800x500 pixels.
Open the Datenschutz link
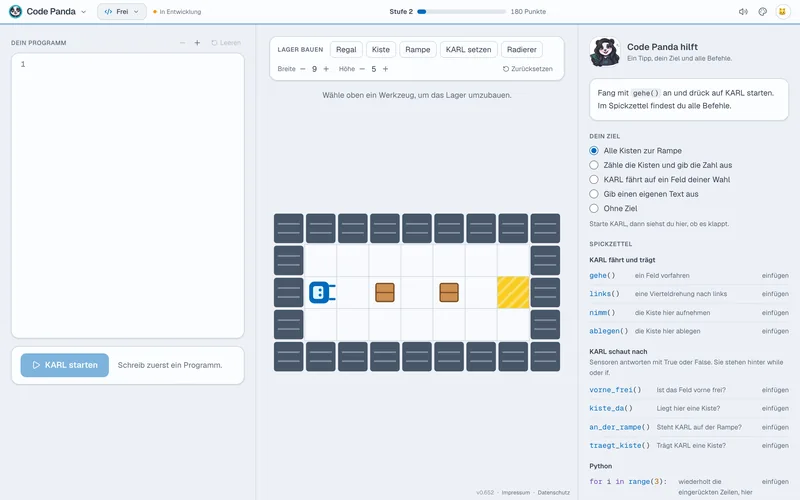[x=554, y=492]
